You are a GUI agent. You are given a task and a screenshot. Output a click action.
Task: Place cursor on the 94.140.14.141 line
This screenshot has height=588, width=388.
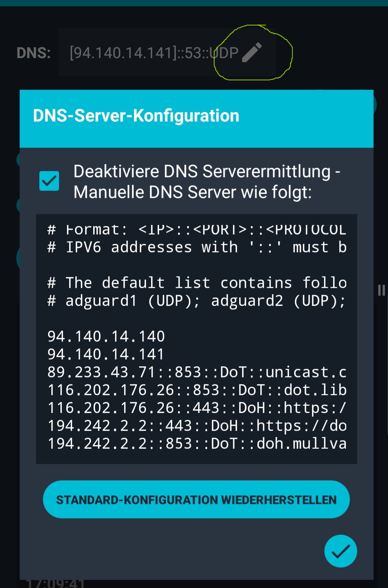click(106, 354)
